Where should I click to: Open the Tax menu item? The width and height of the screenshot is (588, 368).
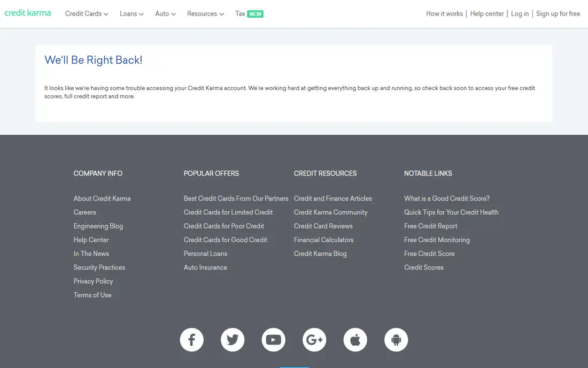point(249,14)
